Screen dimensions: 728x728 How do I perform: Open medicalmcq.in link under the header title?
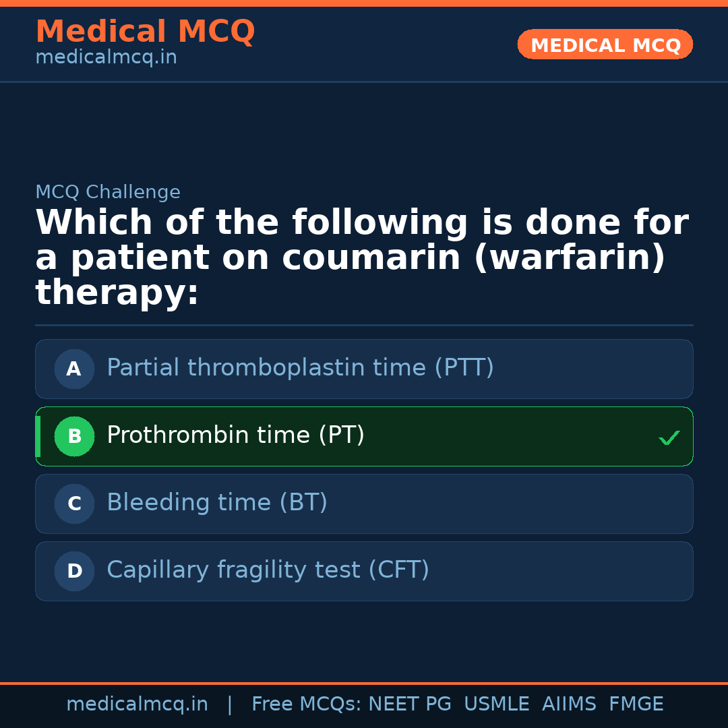tap(106, 58)
